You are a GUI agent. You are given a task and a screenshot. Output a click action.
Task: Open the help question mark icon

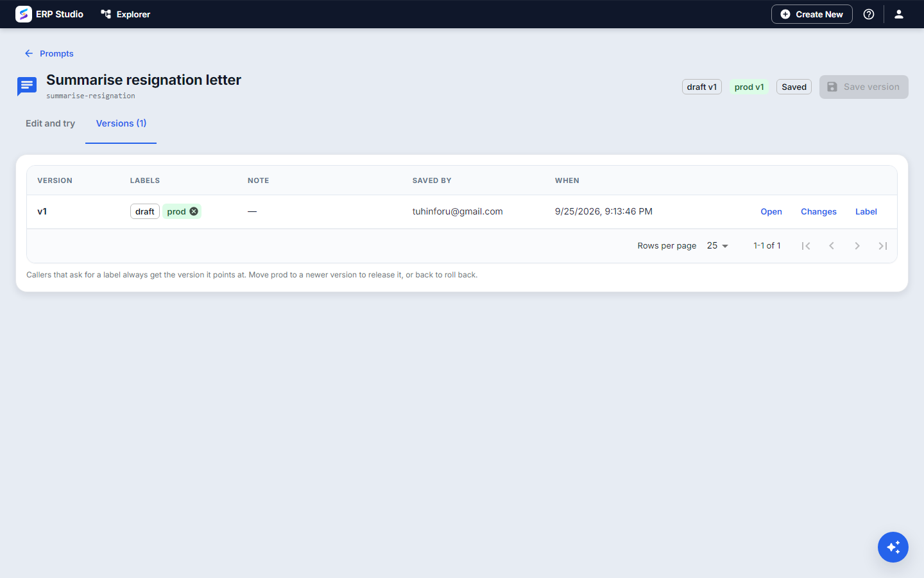pyautogui.click(x=869, y=14)
